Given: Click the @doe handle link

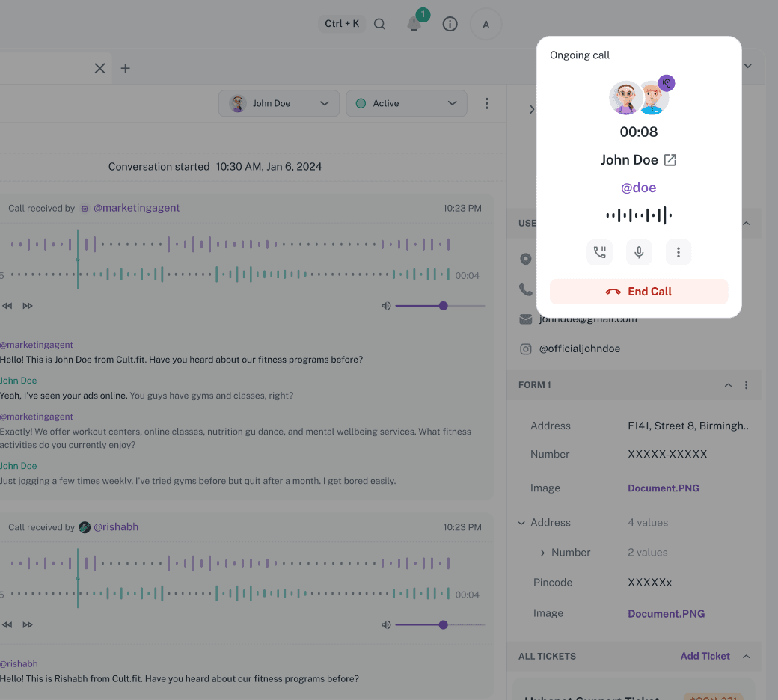Looking at the screenshot, I should [639, 188].
